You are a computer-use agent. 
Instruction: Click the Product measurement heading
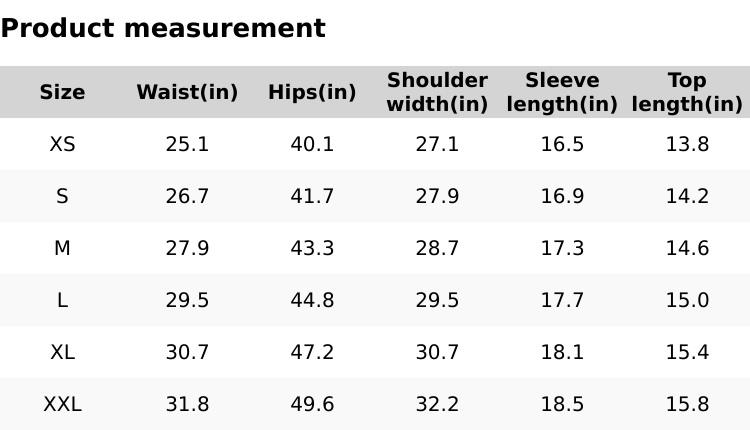click(x=163, y=28)
